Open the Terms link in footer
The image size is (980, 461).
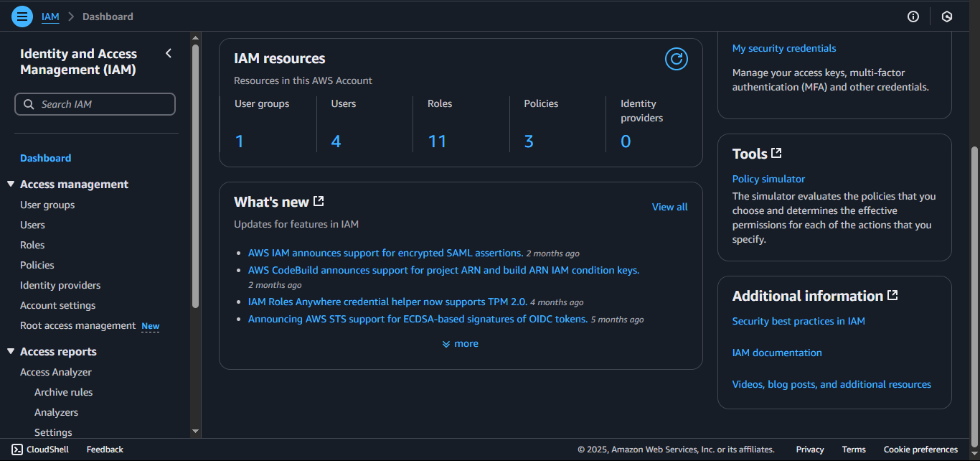pyautogui.click(x=854, y=450)
